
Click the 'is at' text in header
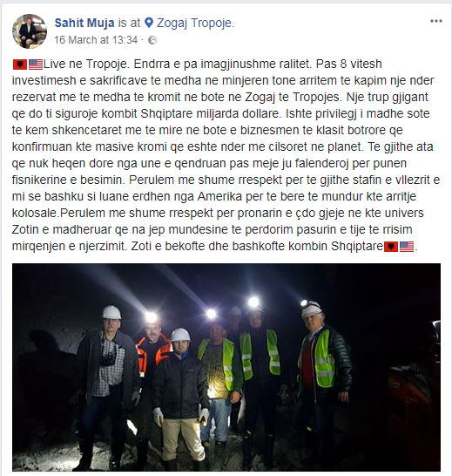click(129, 23)
